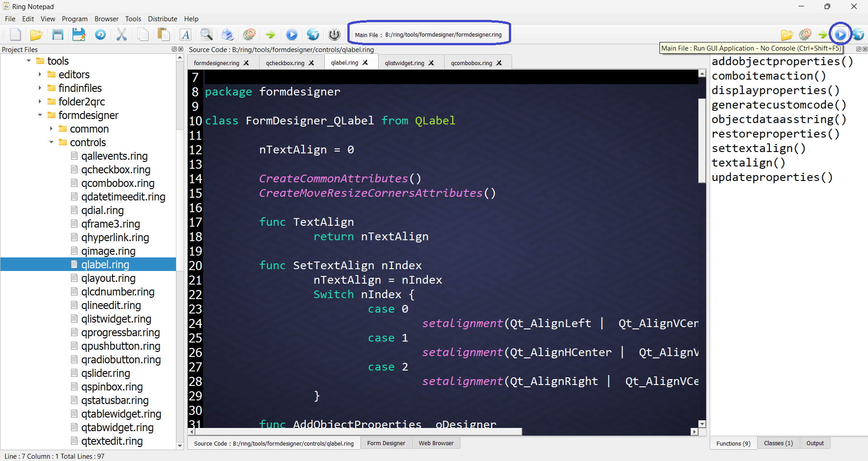This screenshot has height=461, width=868.
Task: Click the scissors Cut icon
Action: coord(121,35)
